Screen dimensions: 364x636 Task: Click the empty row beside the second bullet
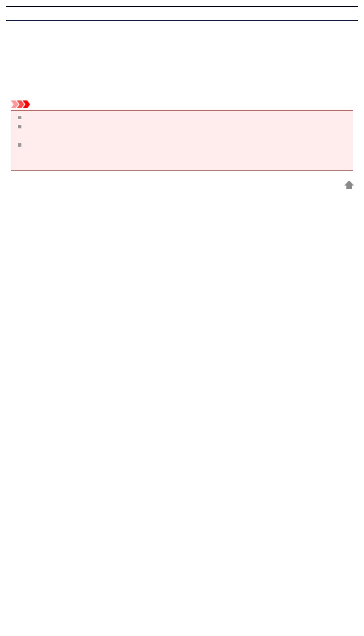[x=187, y=131]
